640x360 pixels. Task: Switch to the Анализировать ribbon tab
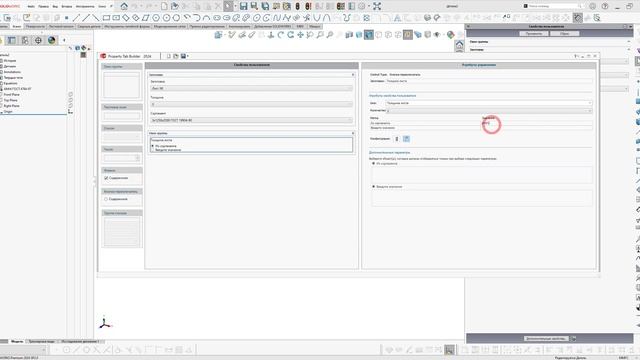[x=239, y=26]
